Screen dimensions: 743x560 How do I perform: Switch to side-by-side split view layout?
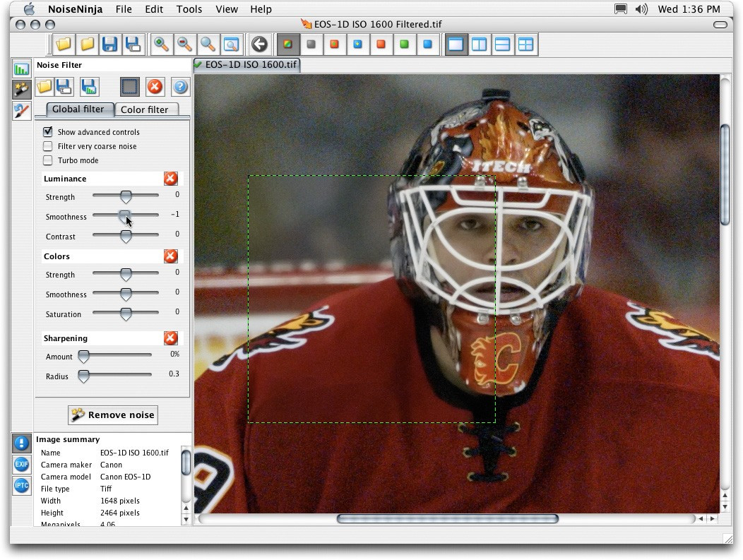coord(479,44)
